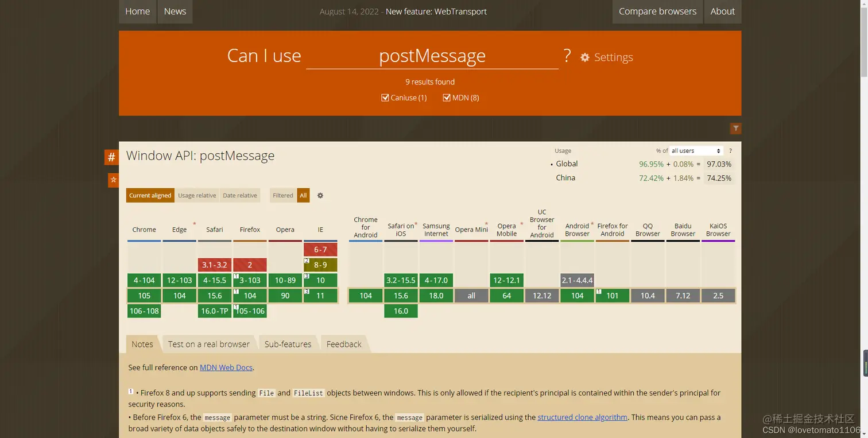Click the Opera 10-89 cell
Image resolution: width=868 pixels, height=438 pixels.
pos(285,280)
